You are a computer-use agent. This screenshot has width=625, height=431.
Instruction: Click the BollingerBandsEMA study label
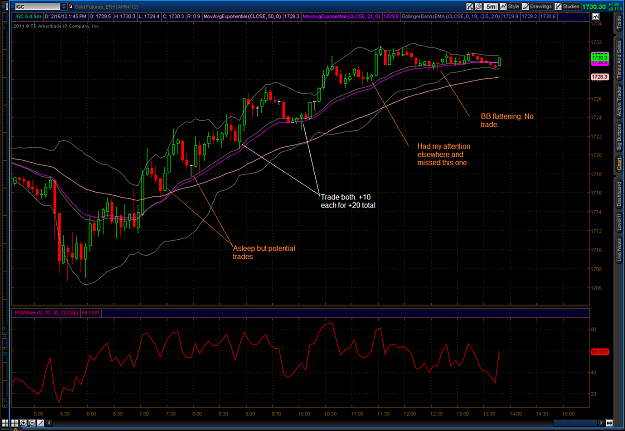[451, 16]
